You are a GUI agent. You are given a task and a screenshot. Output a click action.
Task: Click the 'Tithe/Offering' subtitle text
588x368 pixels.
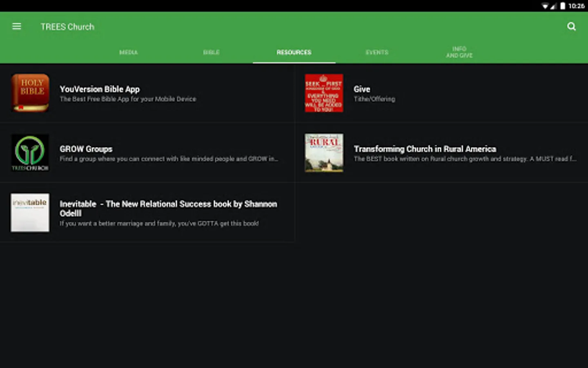[374, 99]
